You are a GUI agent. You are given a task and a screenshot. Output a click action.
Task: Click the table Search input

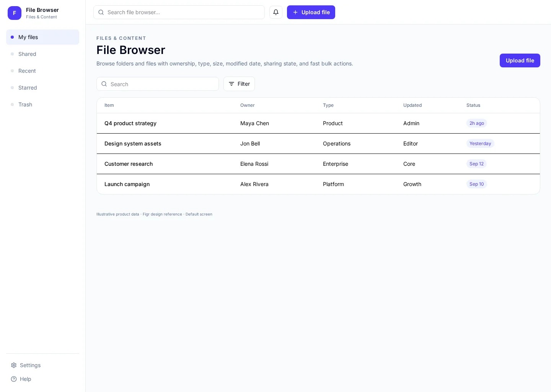tap(158, 84)
